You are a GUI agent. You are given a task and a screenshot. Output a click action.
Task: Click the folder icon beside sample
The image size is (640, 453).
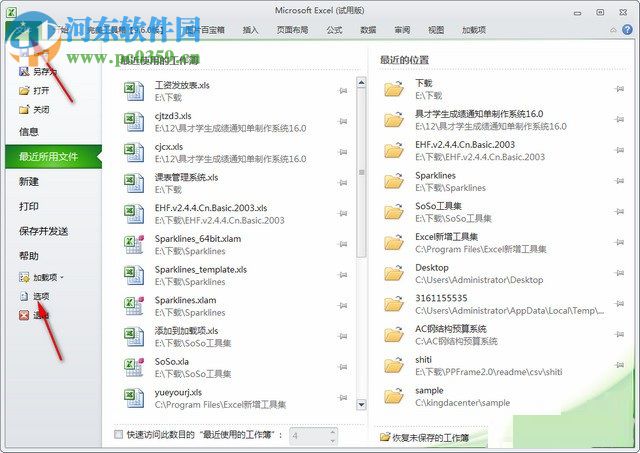point(394,396)
